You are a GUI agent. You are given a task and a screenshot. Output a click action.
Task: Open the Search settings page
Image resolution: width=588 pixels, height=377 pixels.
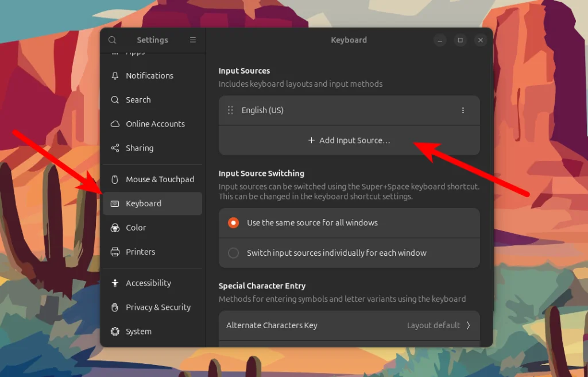click(x=138, y=99)
